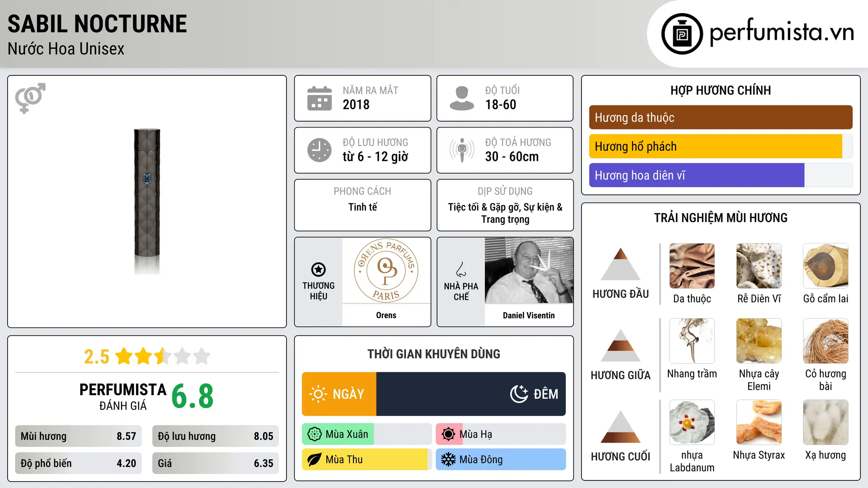Image resolution: width=868 pixels, height=488 pixels.
Task: Click the sun icon in the Ngày bar
Action: click(318, 394)
